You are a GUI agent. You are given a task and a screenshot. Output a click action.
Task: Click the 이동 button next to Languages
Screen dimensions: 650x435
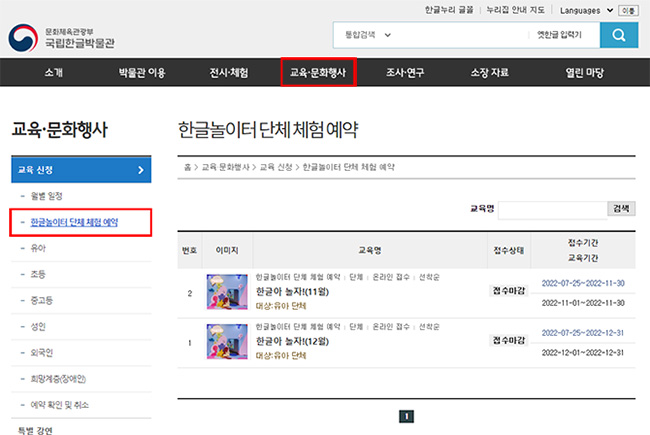(628, 10)
